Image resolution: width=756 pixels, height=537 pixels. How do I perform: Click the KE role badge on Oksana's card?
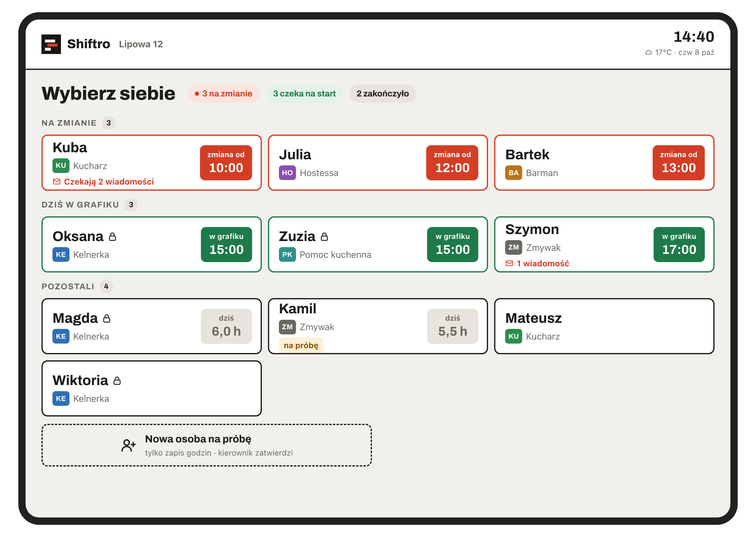coord(61,254)
